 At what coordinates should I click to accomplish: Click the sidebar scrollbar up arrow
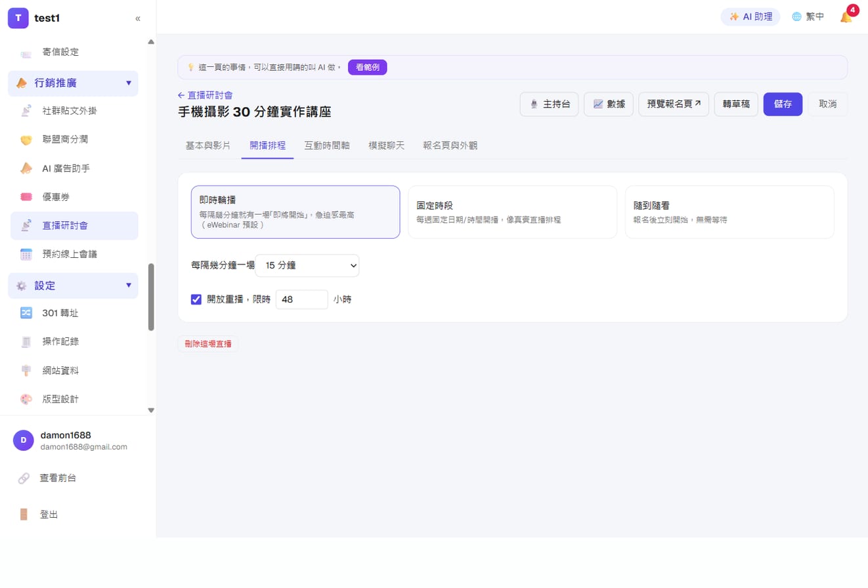click(151, 42)
